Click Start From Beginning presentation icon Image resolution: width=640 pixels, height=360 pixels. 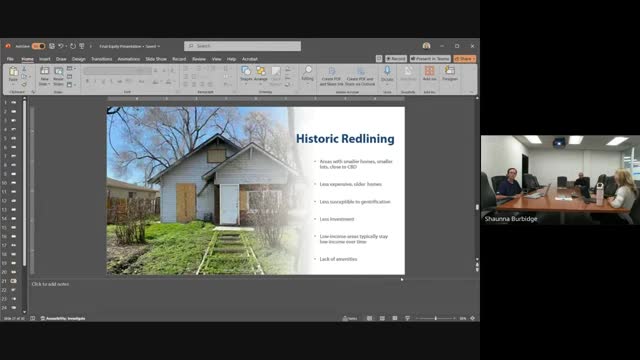click(x=82, y=46)
